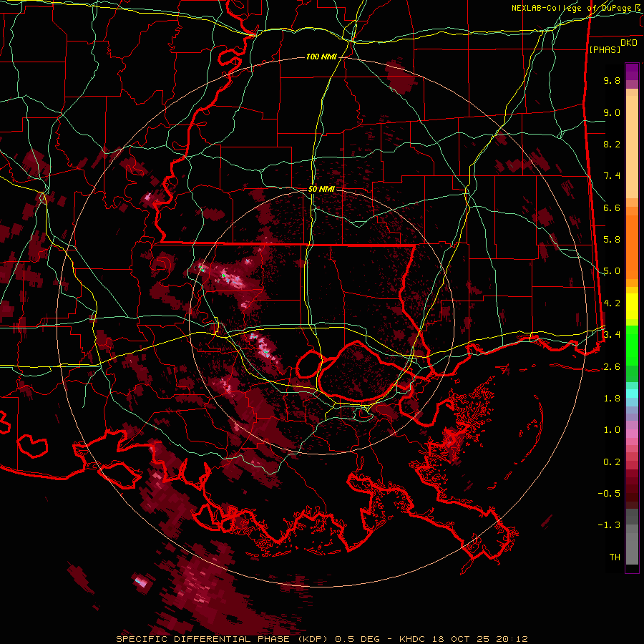Viewport: 644px width, 644px height.
Task: Click the 8.2 value on the color scale
Action: (612, 144)
